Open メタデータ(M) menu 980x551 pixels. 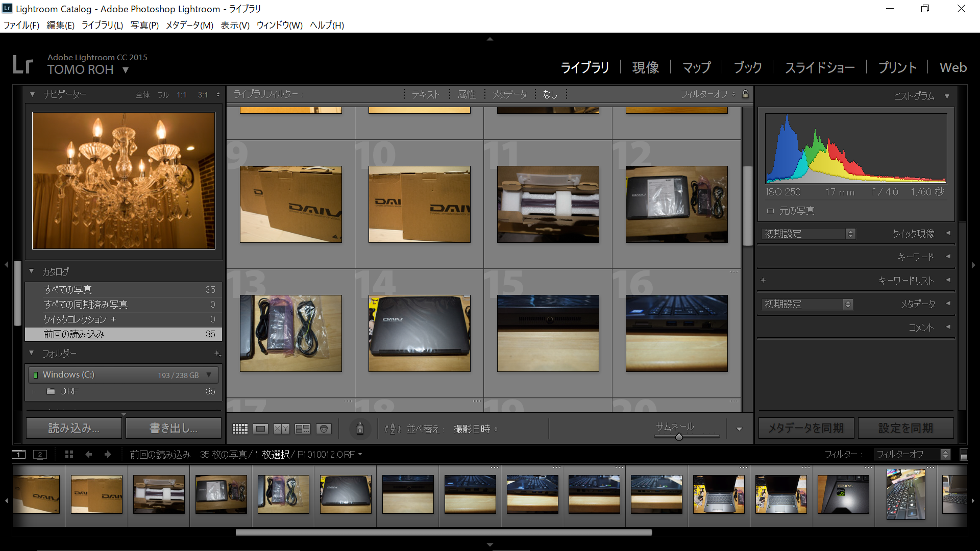click(189, 25)
